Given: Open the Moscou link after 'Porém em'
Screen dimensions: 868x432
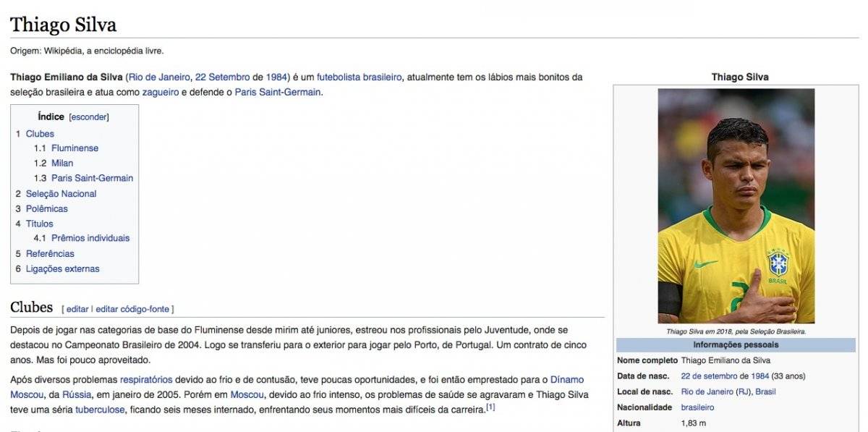Looking at the screenshot, I should click(x=247, y=395).
